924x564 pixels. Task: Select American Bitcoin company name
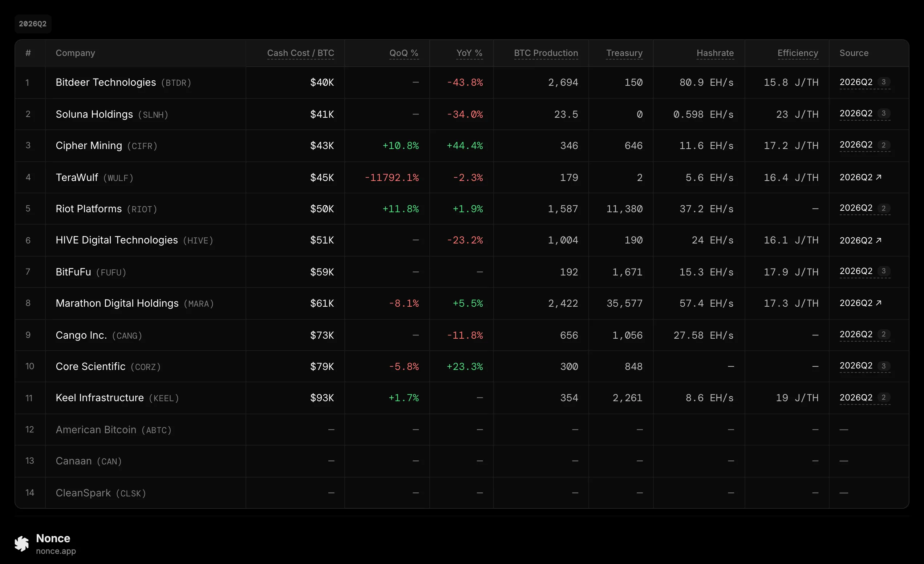(x=96, y=430)
